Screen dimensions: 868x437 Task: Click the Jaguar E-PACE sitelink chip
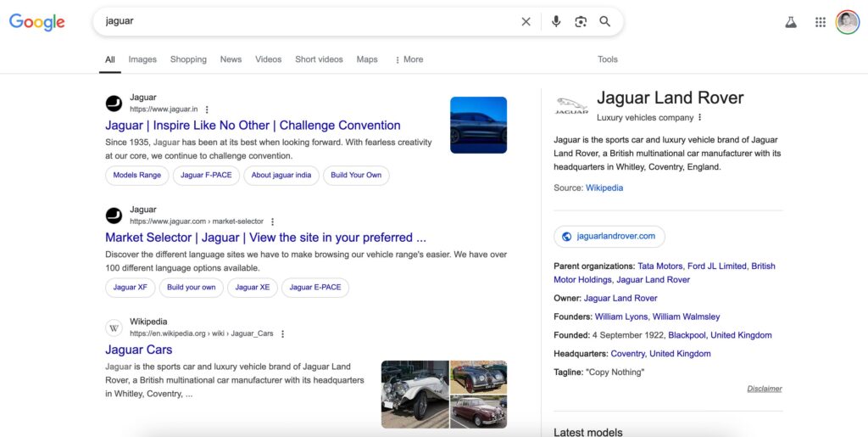(x=315, y=288)
